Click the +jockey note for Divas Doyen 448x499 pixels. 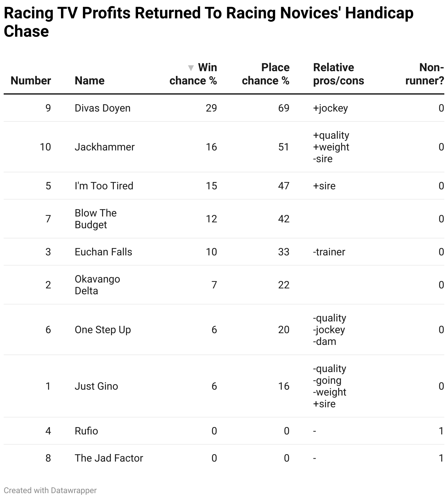[x=330, y=108]
